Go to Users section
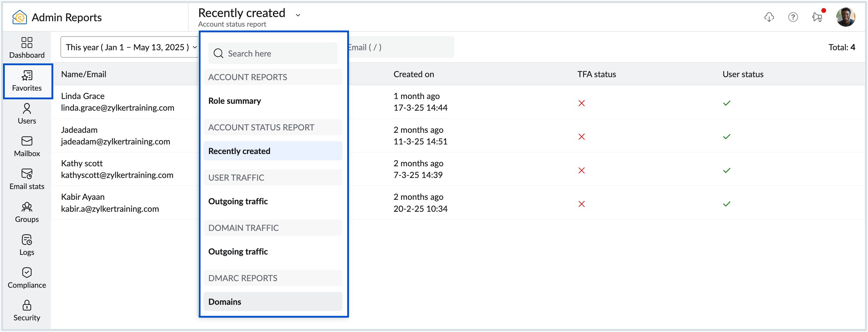The width and height of the screenshot is (868, 332). coord(27,114)
